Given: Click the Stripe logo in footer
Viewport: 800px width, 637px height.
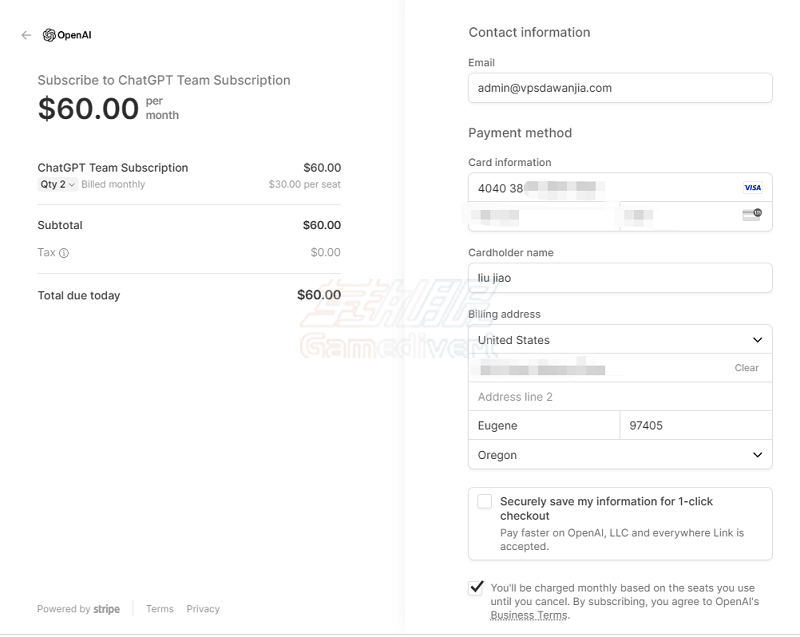Looking at the screenshot, I should pos(106,609).
